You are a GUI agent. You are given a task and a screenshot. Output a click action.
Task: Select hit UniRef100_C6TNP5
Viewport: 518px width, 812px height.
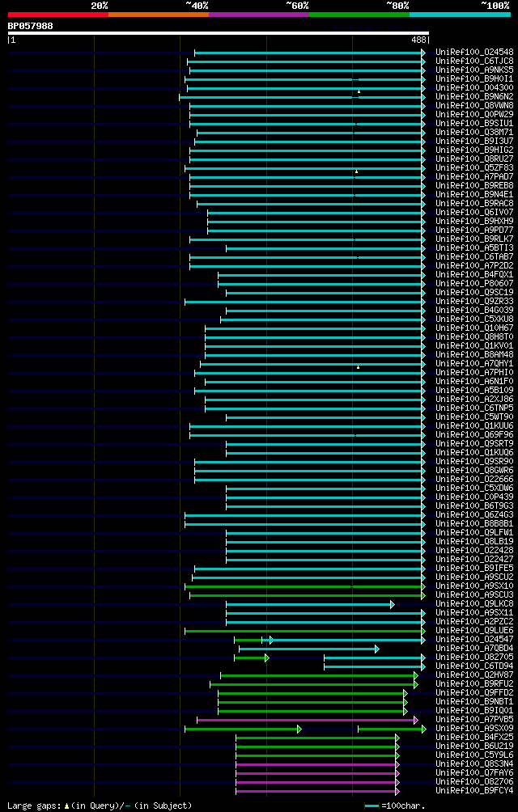pos(474,408)
